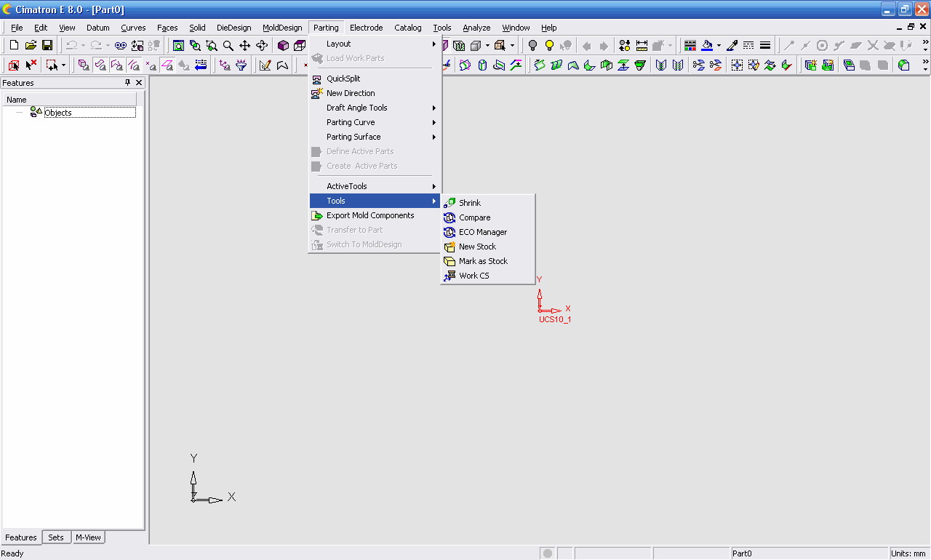Save the part using the floppy disk icon
The image size is (931, 560).
[47, 45]
